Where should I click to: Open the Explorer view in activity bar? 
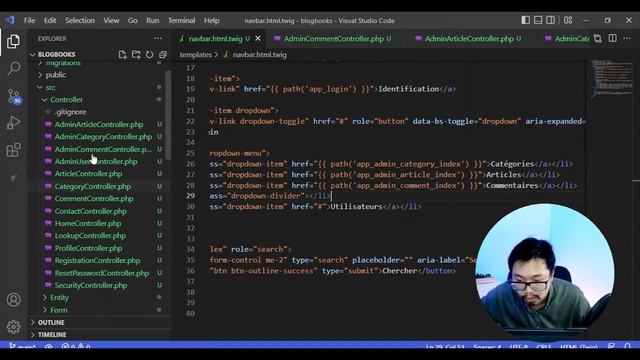coord(13,41)
